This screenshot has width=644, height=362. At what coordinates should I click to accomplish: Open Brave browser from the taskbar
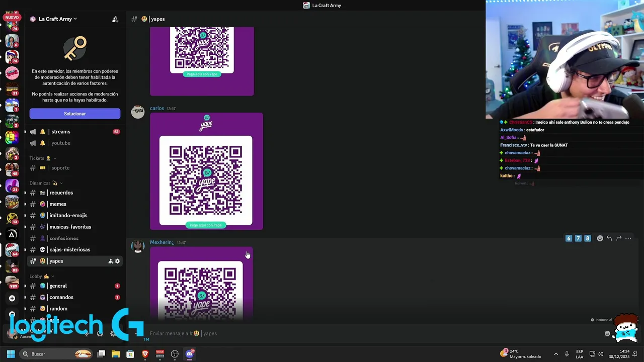tap(145, 354)
